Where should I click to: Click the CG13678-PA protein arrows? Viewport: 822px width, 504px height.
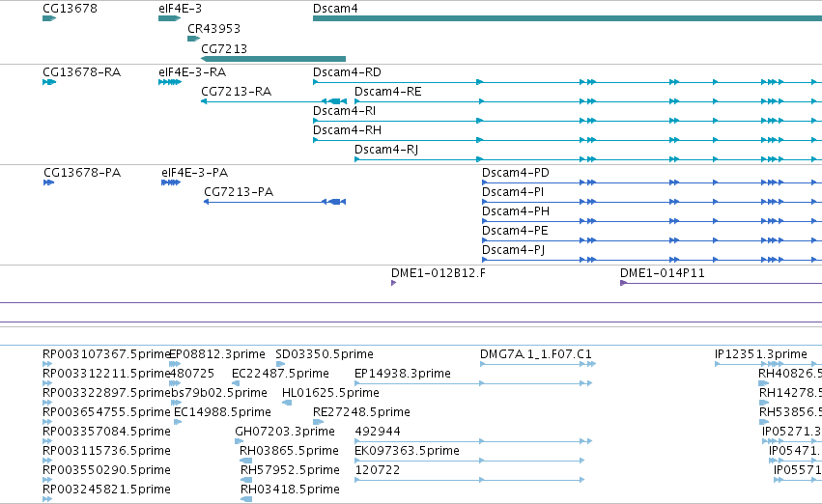[x=48, y=182]
